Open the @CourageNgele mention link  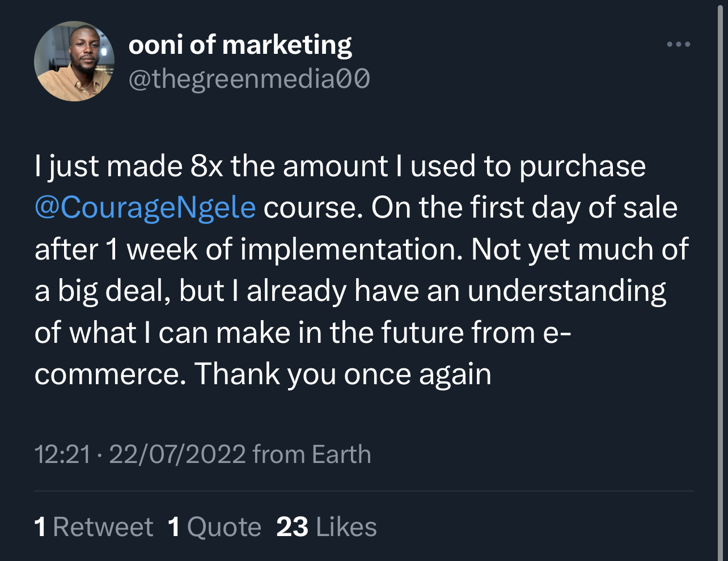(145, 208)
